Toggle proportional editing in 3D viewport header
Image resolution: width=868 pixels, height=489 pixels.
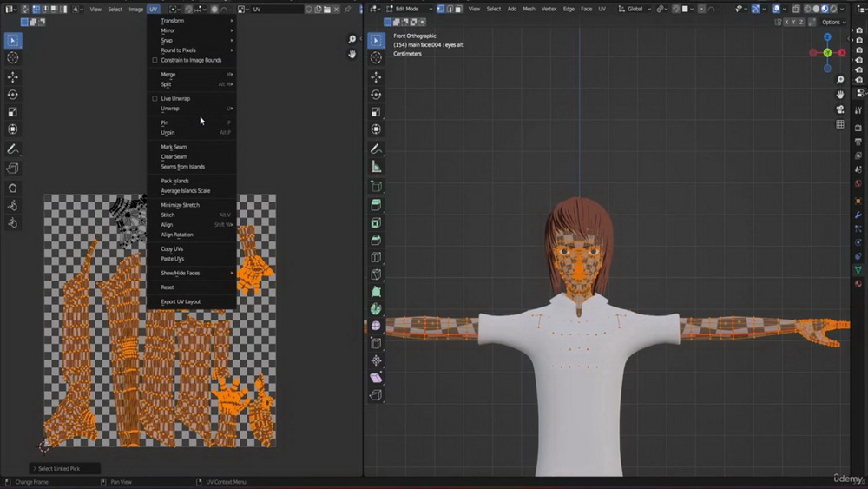point(701,9)
